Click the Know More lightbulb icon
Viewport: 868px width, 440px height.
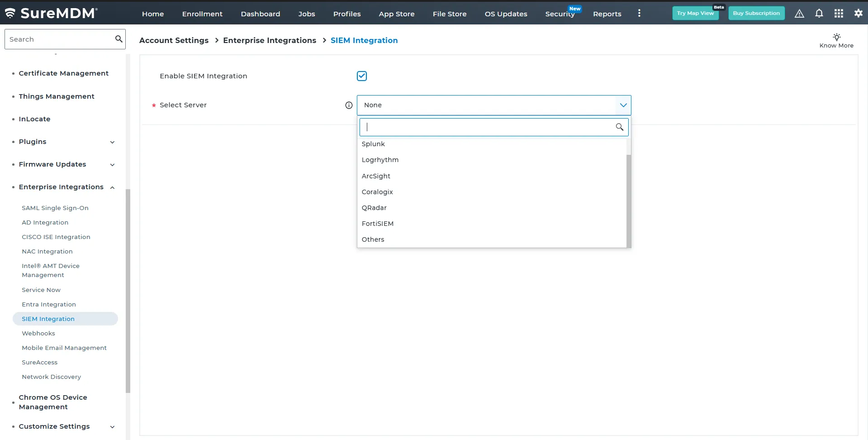(837, 37)
